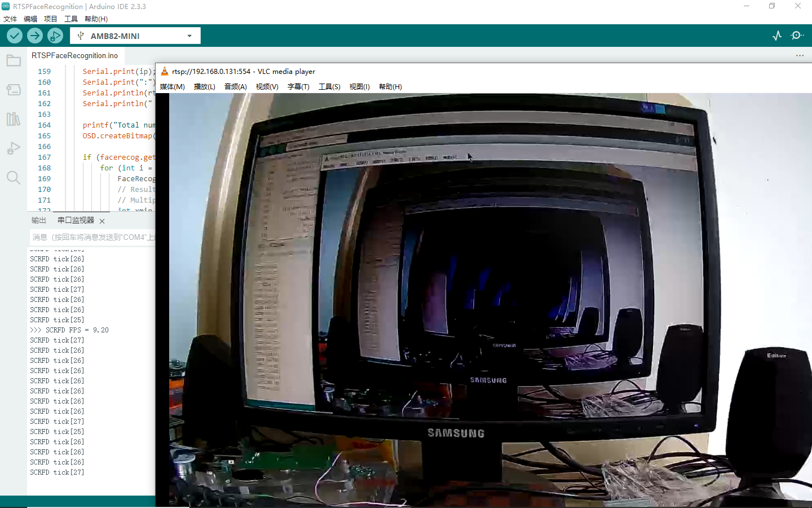Click the last 'SCRFD tick[27]' log line

pyautogui.click(x=57, y=472)
